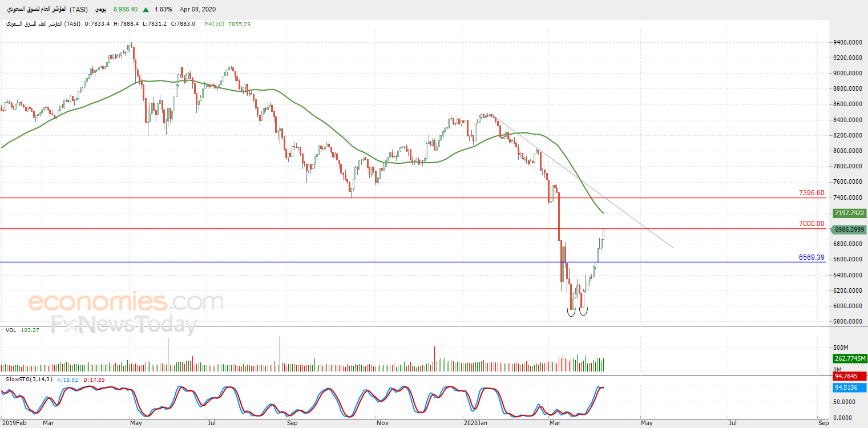Click the 6986.3999 current price tag
The width and height of the screenshot is (868, 428).
coord(850,229)
